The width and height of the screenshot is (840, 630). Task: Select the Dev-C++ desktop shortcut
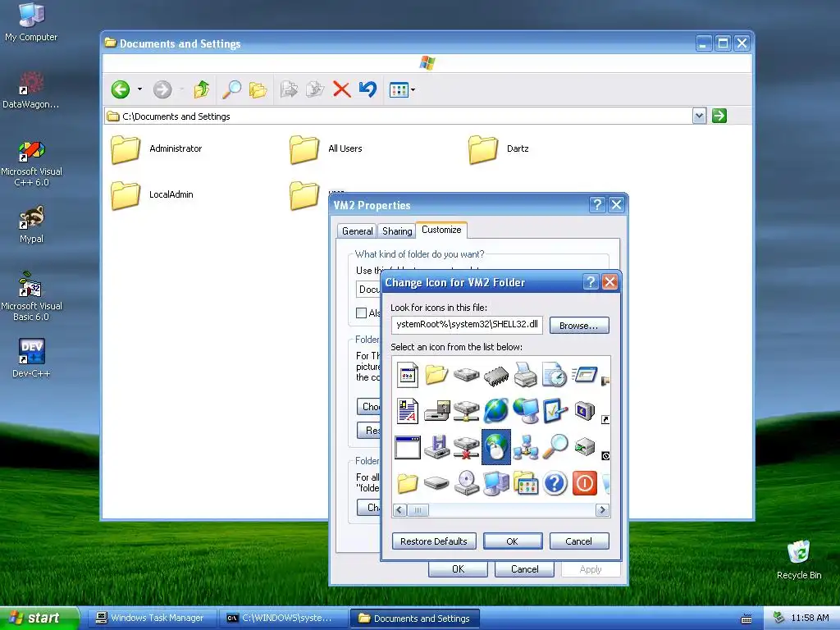click(x=31, y=358)
